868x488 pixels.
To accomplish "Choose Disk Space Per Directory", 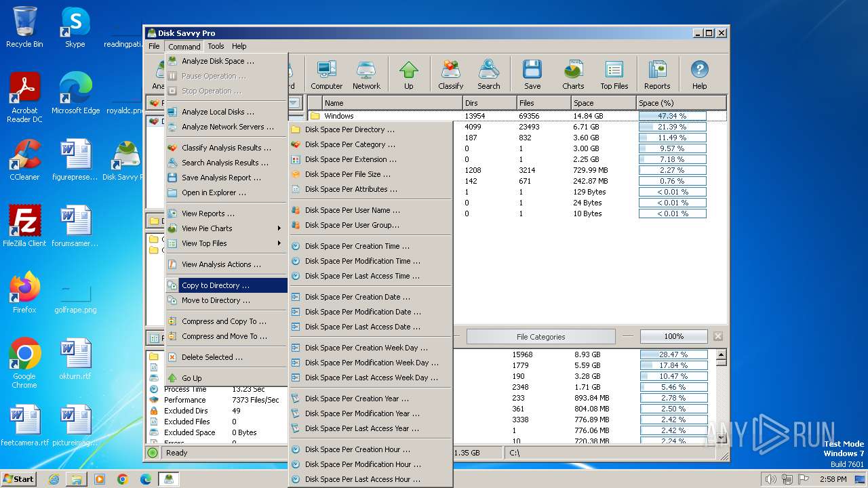I will coord(370,129).
